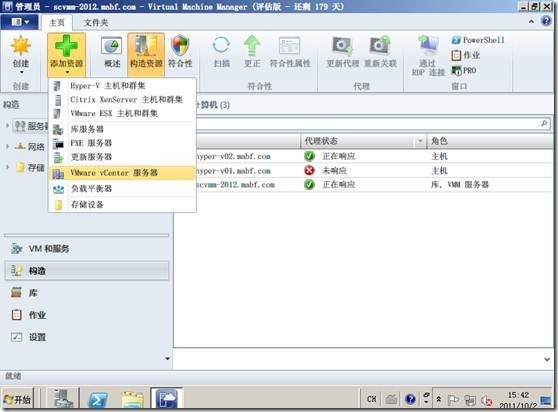
Task: Select 负载平衡器 from the menu
Action: pyautogui.click(x=122, y=189)
